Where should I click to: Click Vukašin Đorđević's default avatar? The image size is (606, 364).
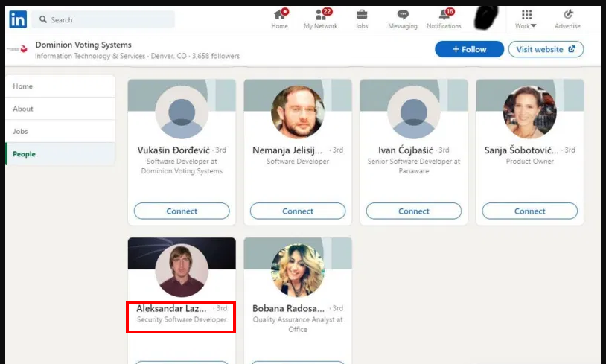[x=182, y=112]
